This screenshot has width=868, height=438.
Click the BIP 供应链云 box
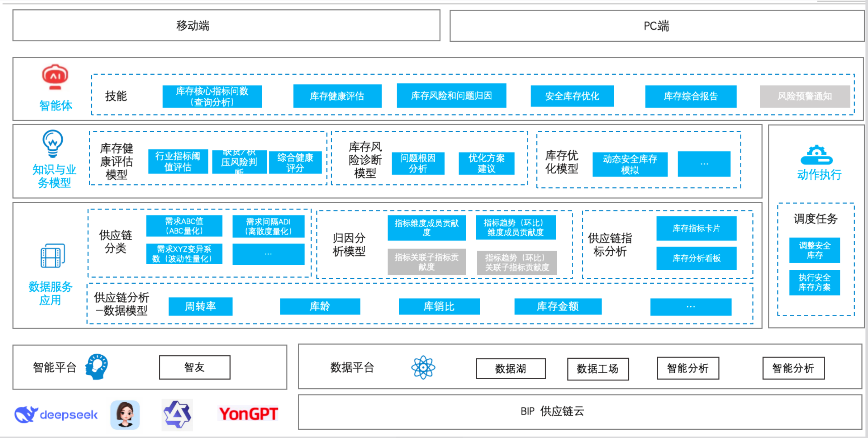pos(580,412)
